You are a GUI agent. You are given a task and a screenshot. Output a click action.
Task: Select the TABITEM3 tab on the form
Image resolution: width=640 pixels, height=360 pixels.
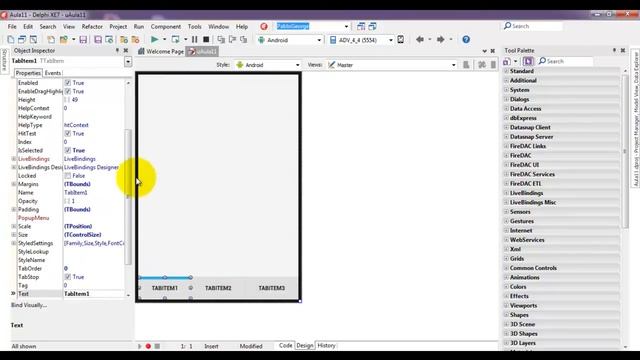[x=271, y=288]
